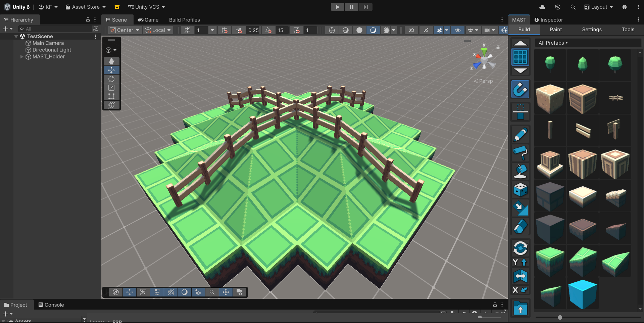Viewport: 644px width, 323px height.
Task: Select the combined Transform tool
Action: (x=111, y=105)
